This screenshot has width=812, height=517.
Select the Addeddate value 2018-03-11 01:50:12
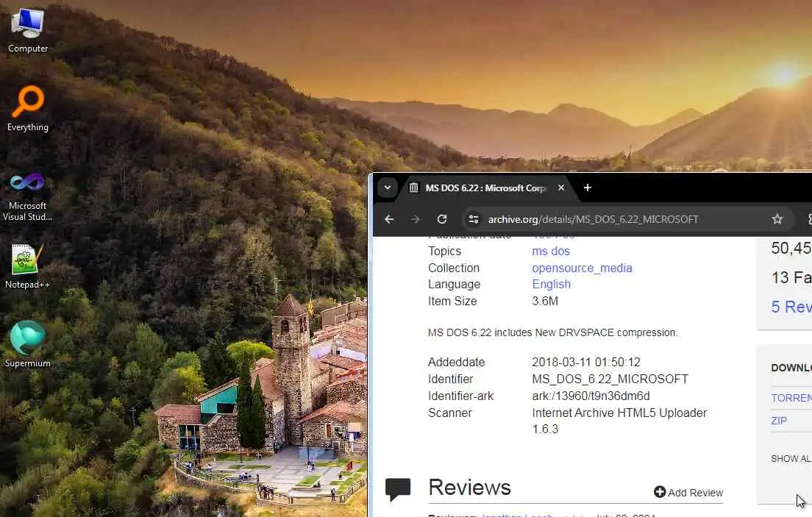click(x=586, y=362)
